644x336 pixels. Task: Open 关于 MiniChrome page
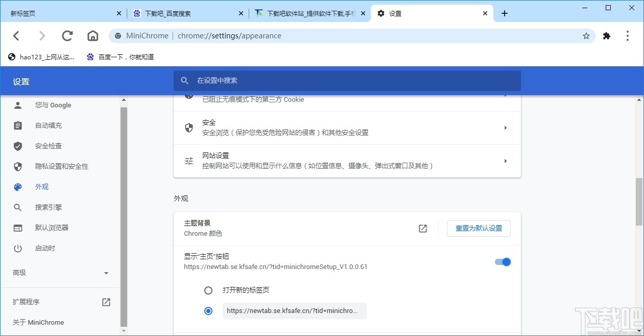point(38,323)
